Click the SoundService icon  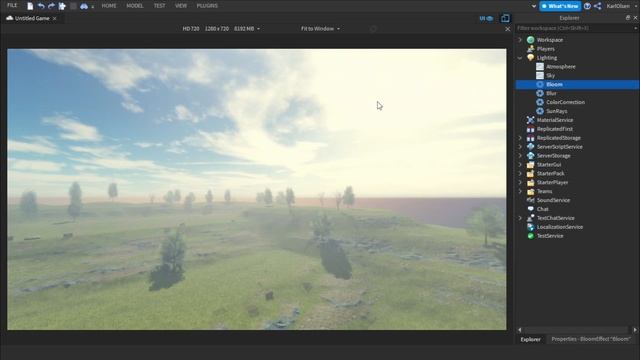click(531, 200)
